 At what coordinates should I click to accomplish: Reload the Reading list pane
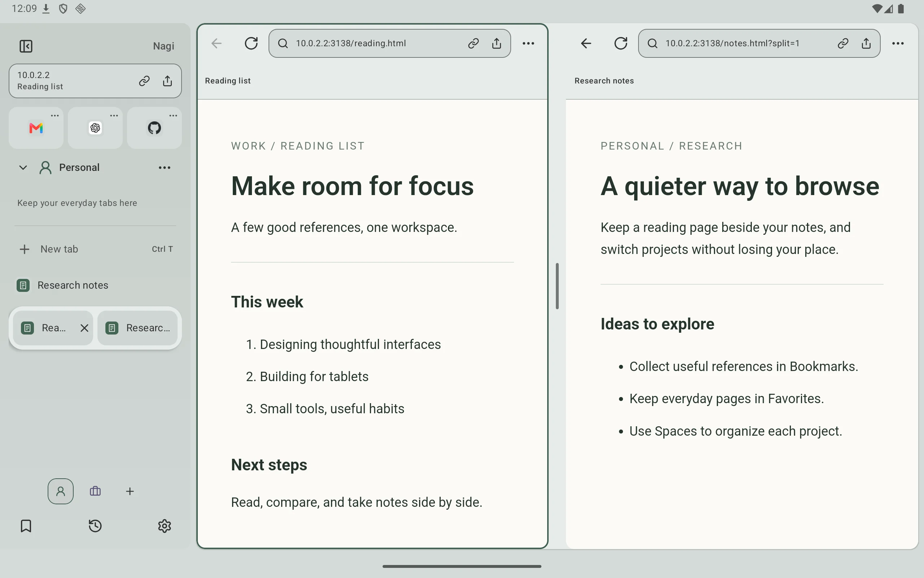251,43
